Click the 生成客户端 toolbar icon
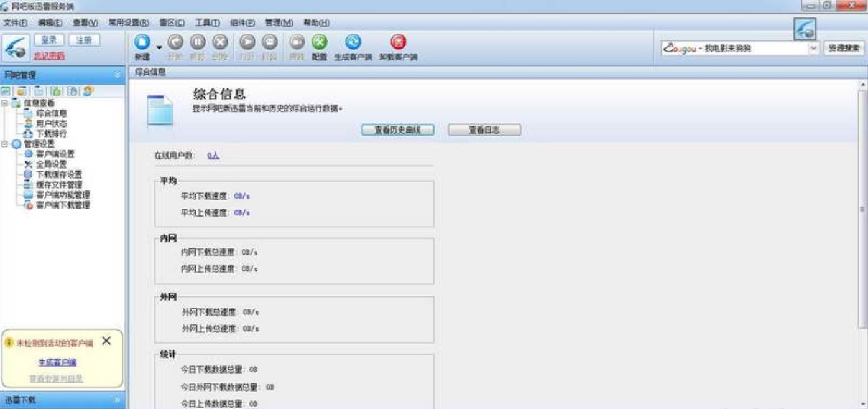Image resolution: width=868 pixels, height=409 pixels. point(353,42)
